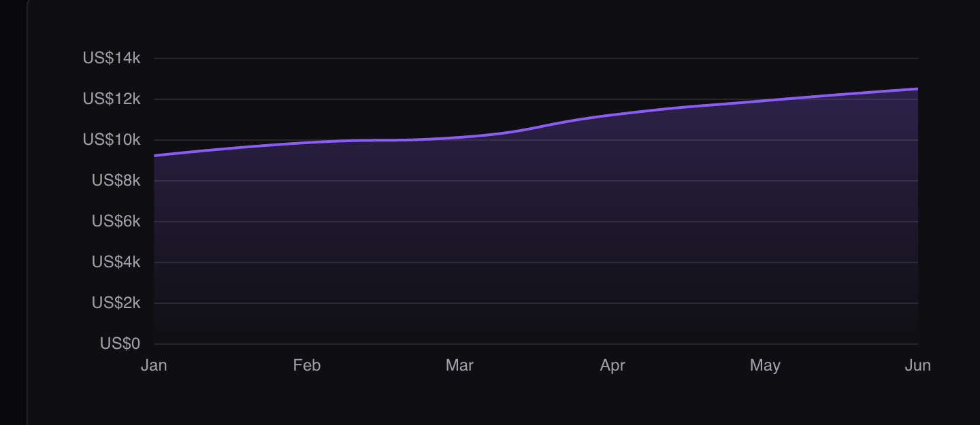The height and width of the screenshot is (425, 980).
Task: Click the US$8k y-axis label
Action: pyautogui.click(x=116, y=181)
